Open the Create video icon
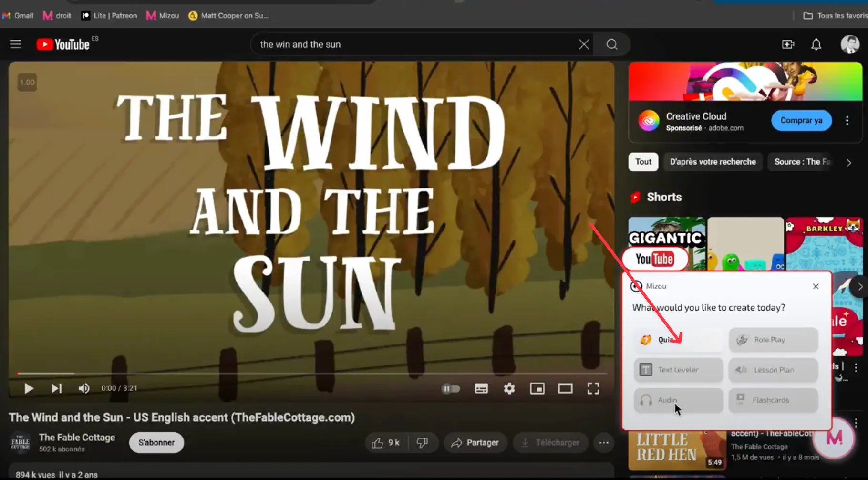The width and height of the screenshot is (868, 480). tap(788, 44)
